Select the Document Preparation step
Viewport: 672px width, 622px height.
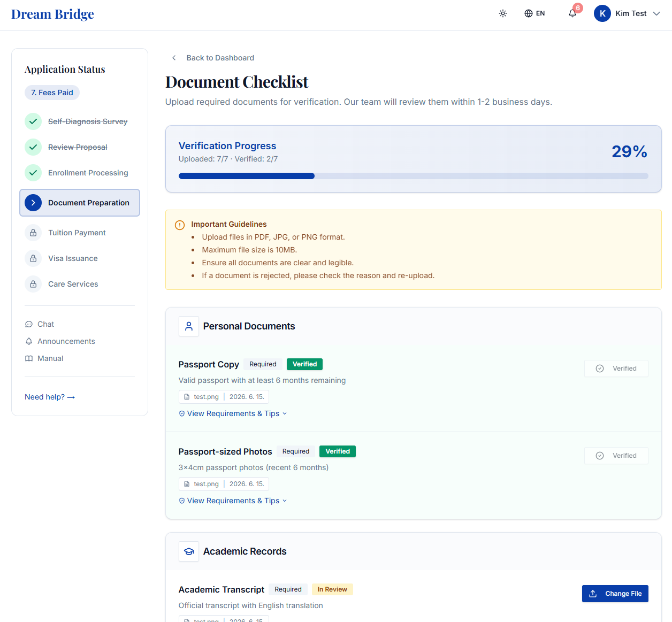80,203
